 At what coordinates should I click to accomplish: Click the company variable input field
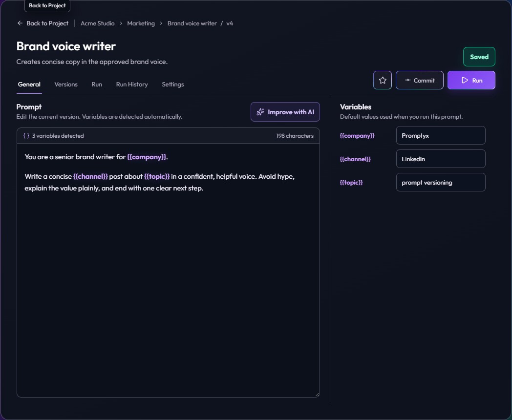click(441, 135)
